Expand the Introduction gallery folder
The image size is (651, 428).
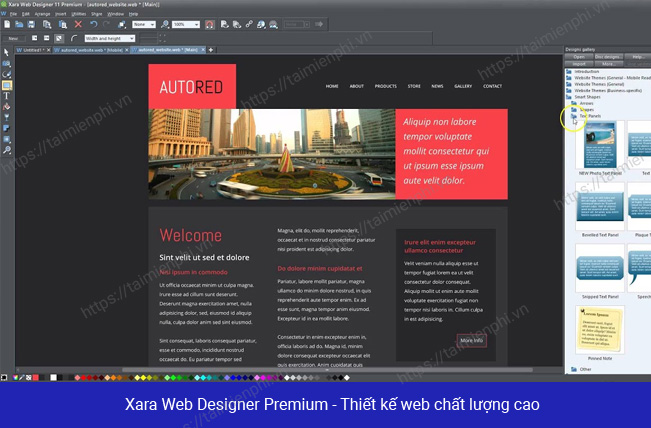[569, 71]
